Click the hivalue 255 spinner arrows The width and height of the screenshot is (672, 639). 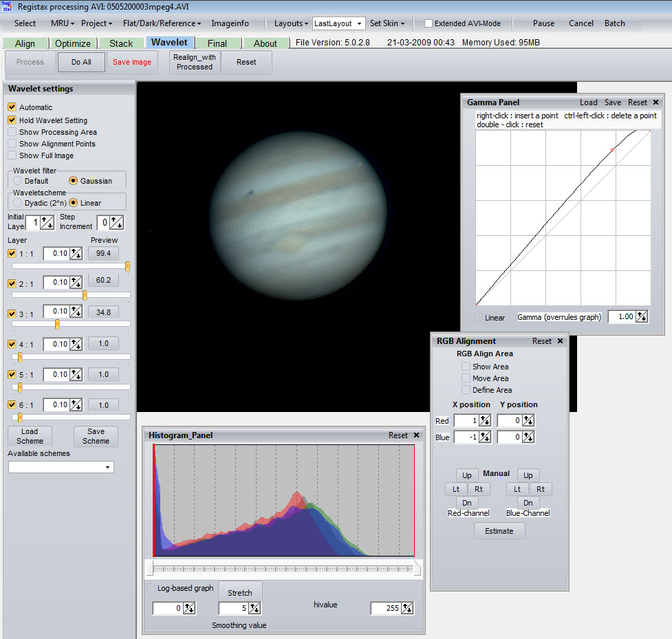coord(407,608)
